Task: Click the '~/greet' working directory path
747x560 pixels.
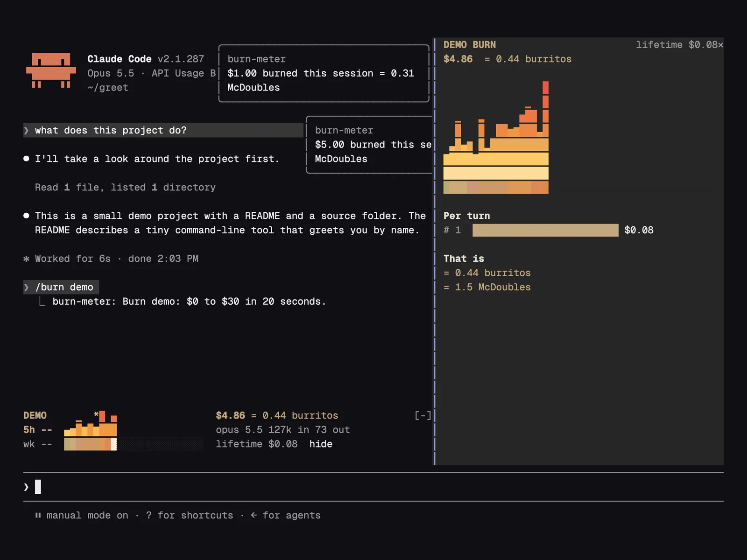Action: [x=108, y=87]
